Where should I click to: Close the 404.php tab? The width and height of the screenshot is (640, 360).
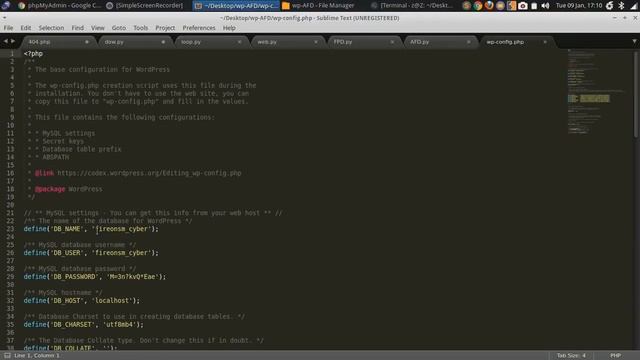tap(87, 42)
